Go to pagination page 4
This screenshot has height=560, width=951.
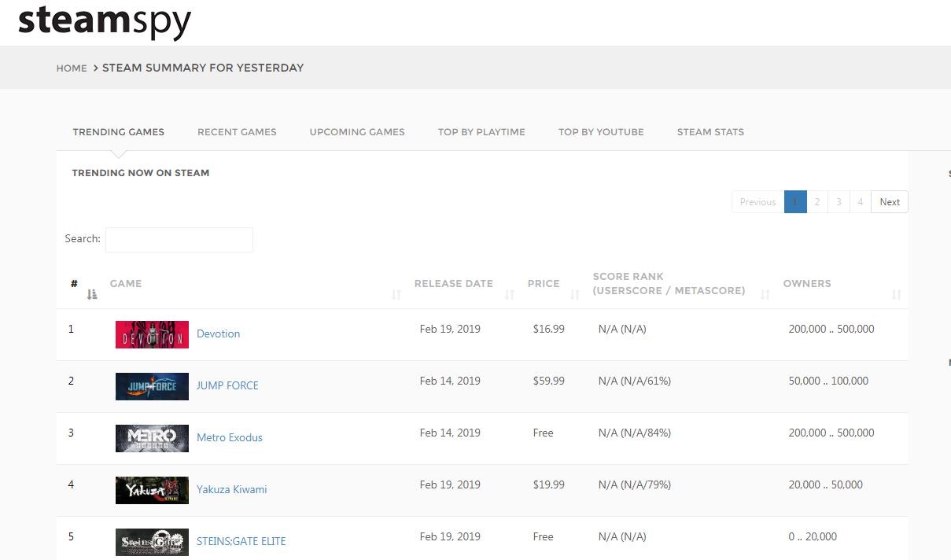(x=861, y=202)
